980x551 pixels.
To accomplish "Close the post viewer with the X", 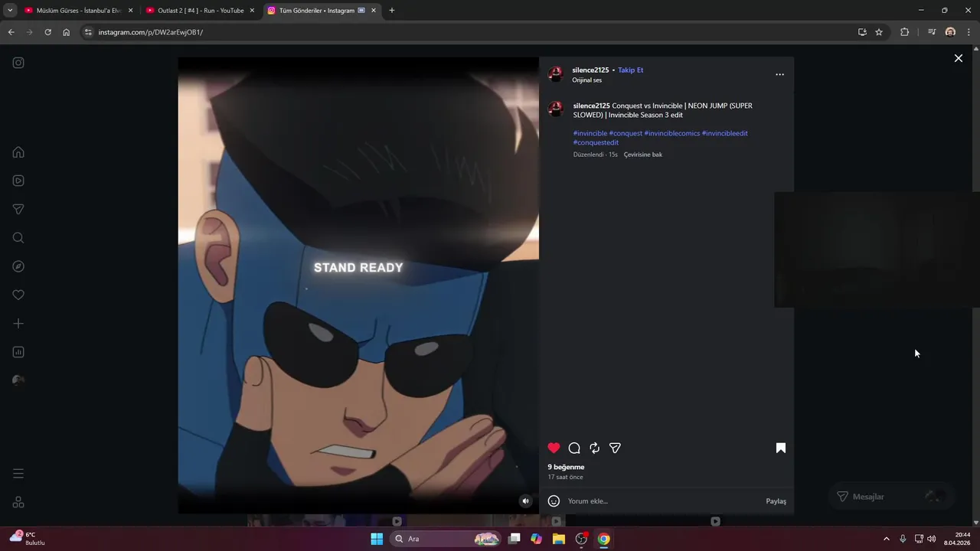I will 958,58.
